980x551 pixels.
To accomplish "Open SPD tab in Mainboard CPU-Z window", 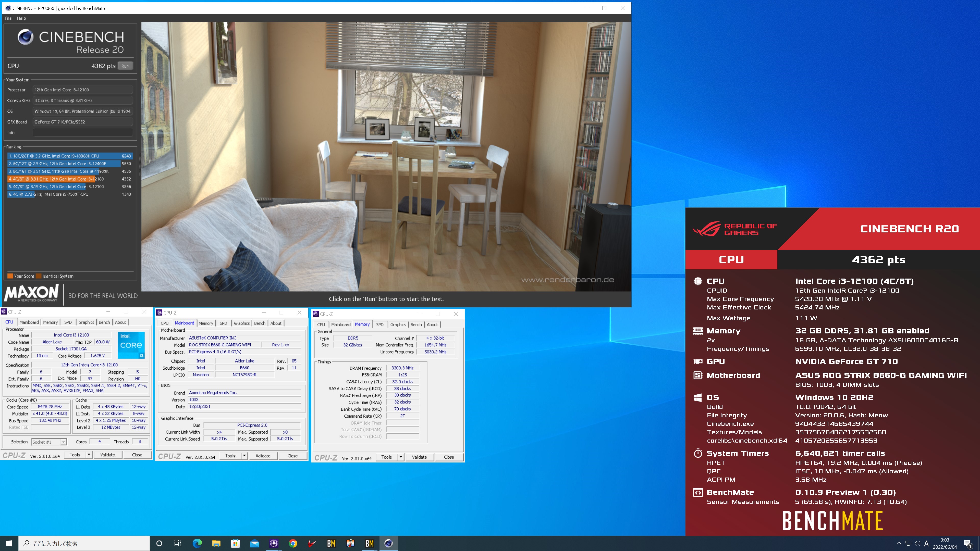I will [x=223, y=323].
